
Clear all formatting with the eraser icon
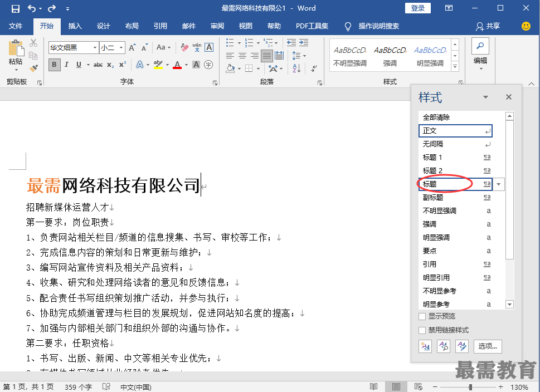pos(184,47)
